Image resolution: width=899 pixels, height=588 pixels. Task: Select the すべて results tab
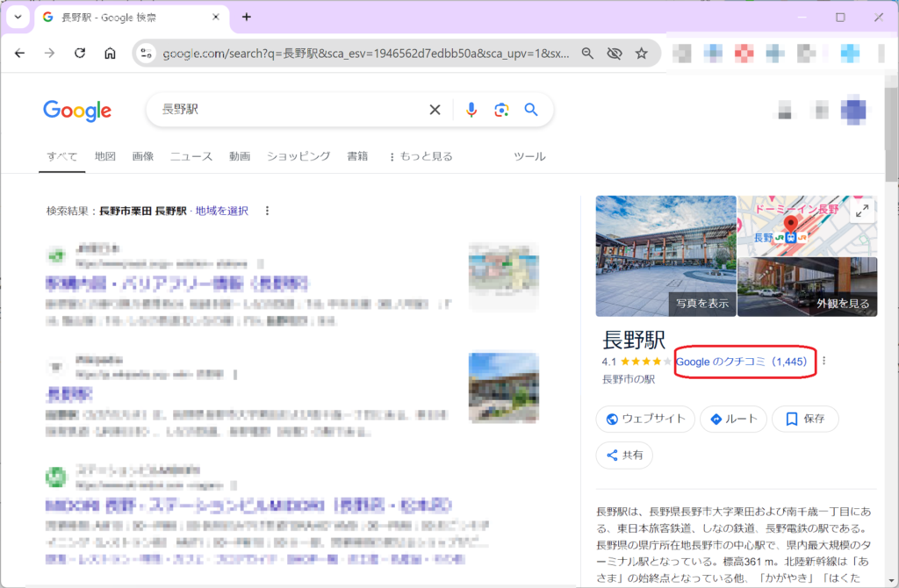click(x=62, y=156)
